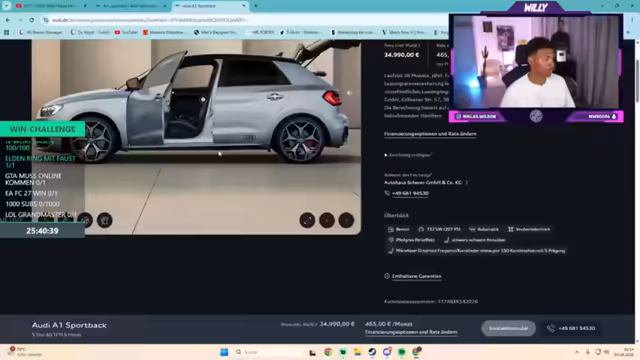
Task: Expand the Enthaltene Garantien section
Action: pos(416,276)
